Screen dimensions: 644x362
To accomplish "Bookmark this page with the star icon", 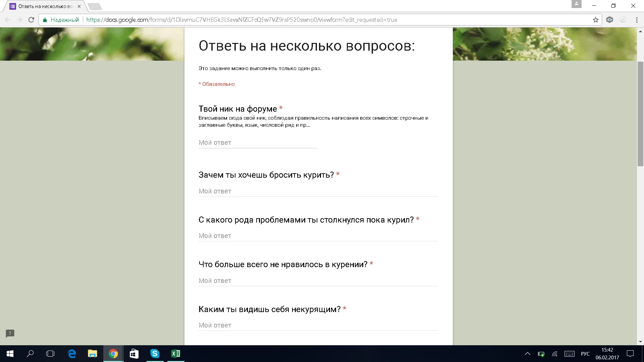I will (x=595, y=20).
